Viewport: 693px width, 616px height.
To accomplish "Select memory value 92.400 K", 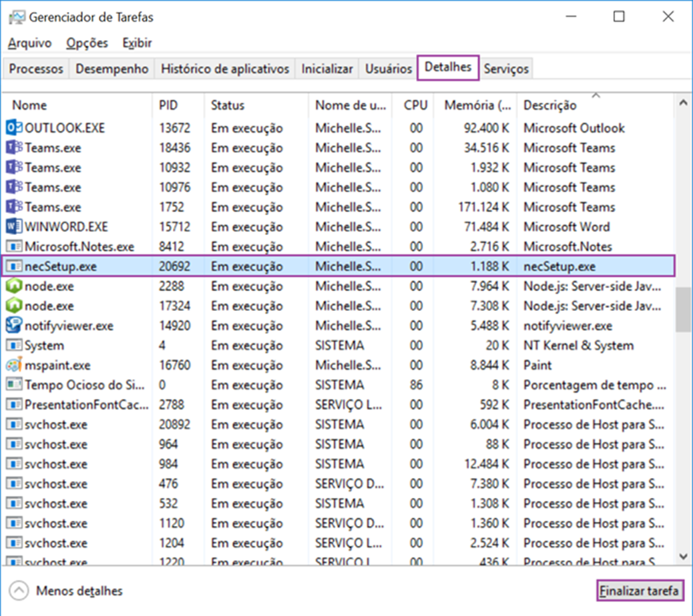I will pos(486,127).
